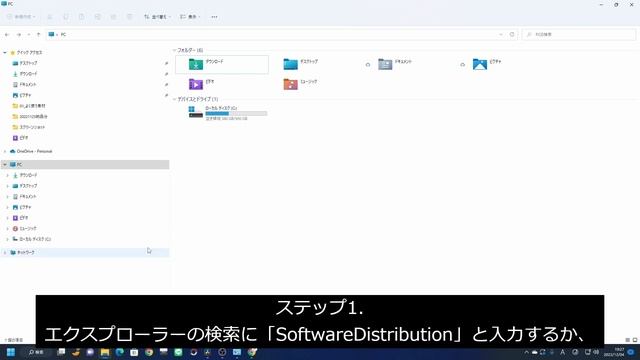Expand ミュージック under PC in the navigation tree
This screenshot has height=360, width=640.
pyautogui.click(x=7, y=229)
